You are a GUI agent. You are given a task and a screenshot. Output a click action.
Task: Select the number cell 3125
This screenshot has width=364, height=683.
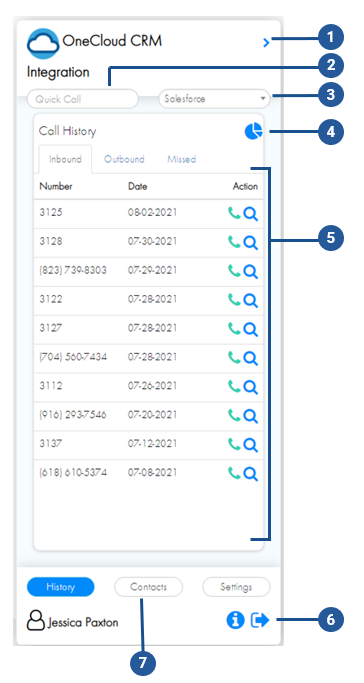[51, 213]
